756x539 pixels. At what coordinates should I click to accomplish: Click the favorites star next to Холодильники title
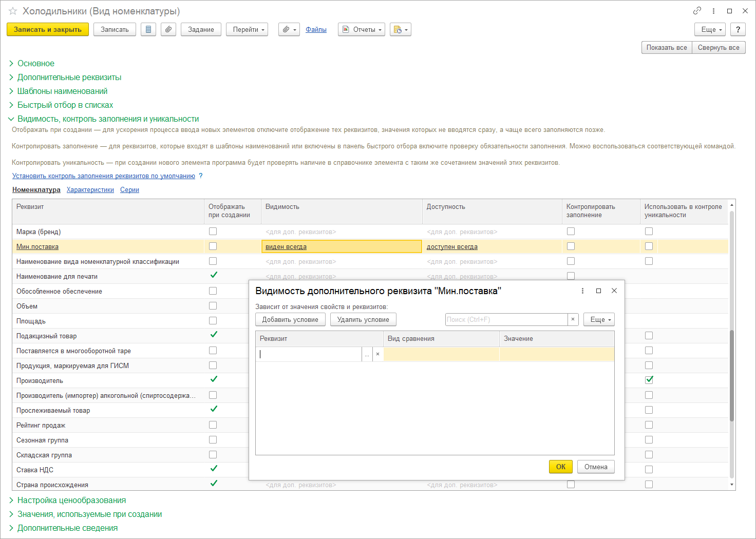coord(13,11)
